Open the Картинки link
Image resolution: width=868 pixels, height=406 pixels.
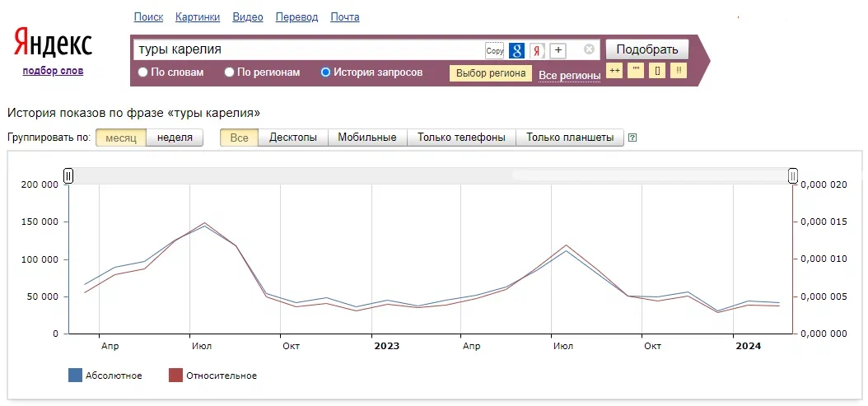coord(198,17)
